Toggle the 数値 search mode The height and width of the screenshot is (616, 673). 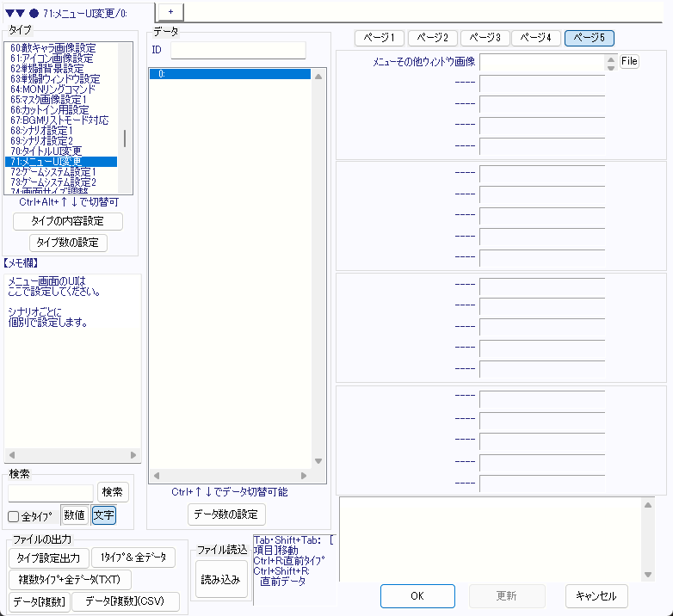pos(74,515)
